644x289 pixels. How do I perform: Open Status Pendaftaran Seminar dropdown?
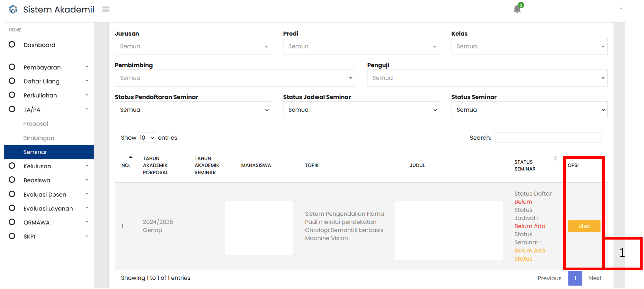[193, 110]
